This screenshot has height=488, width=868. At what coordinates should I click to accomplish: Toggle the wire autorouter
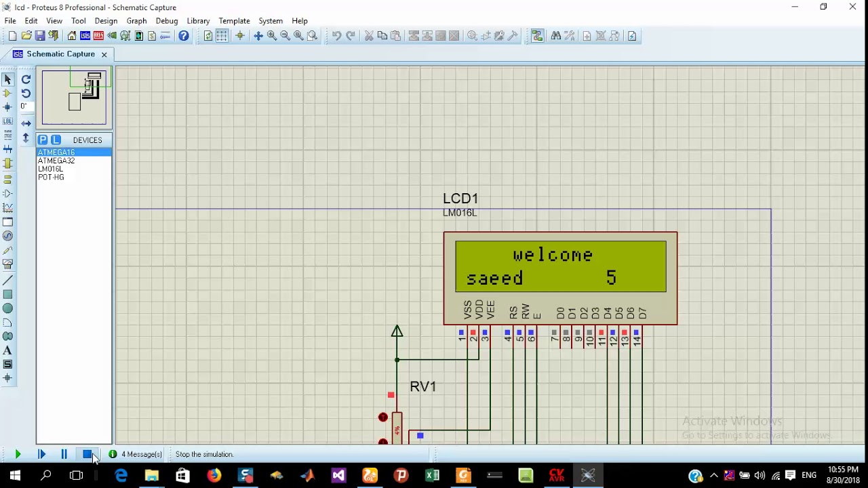coord(537,36)
